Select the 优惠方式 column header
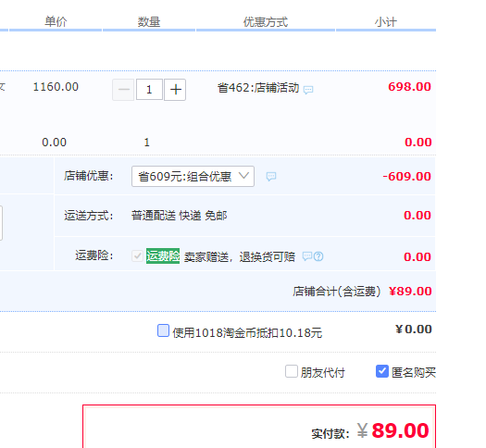 click(266, 22)
